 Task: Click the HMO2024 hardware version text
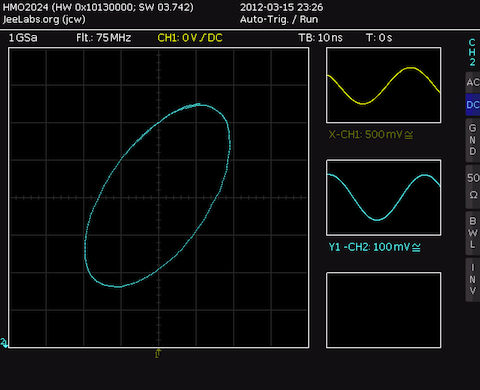[x=98, y=7]
